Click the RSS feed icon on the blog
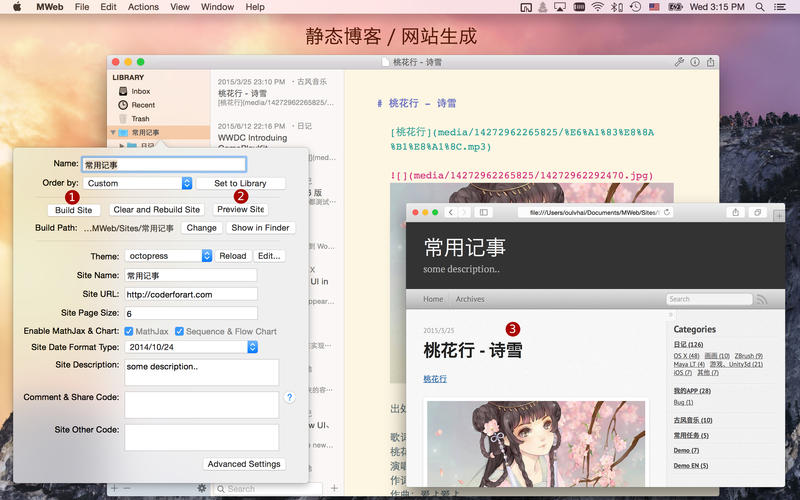Viewport: 800px width, 500px height. click(762, 299)
